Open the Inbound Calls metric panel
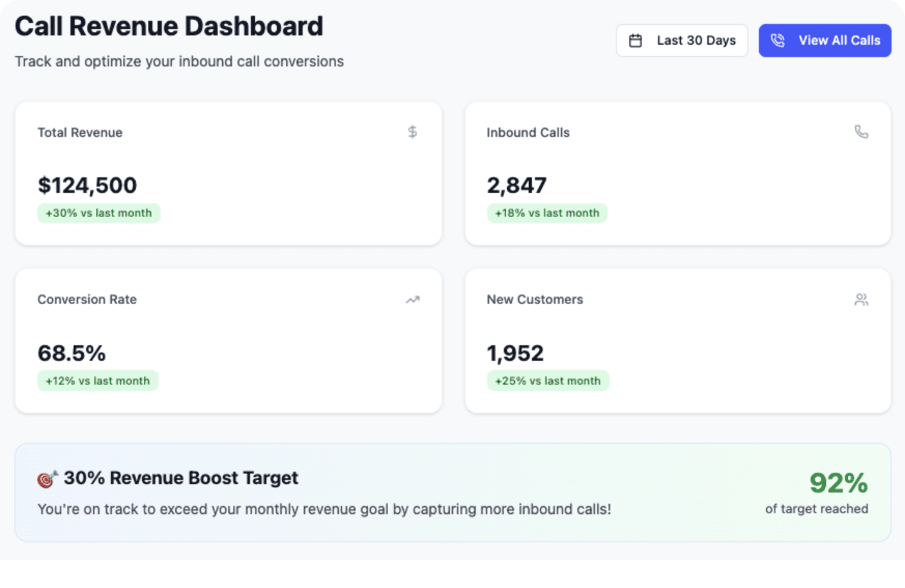The height and width of the screenshot is (588, 905). (678, 174)
